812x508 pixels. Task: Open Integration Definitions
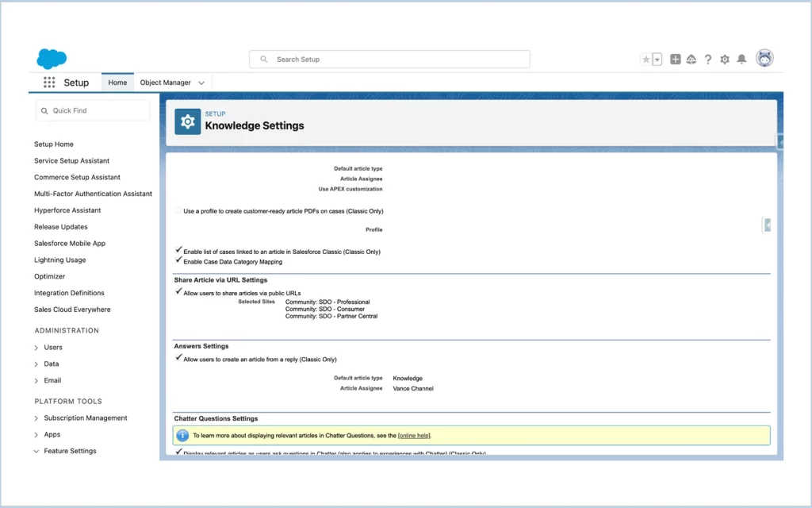[x=70, y=293]
